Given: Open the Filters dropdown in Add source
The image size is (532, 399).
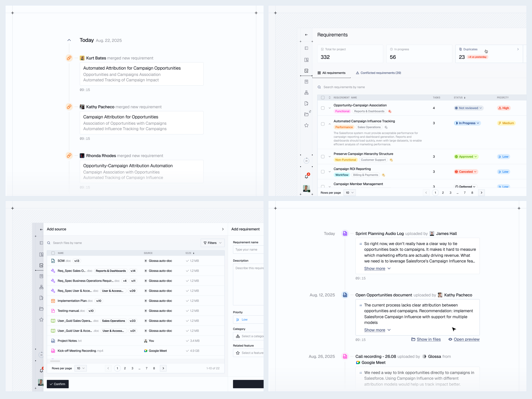Looking at the screenshot, I should [x=213, y=243].
